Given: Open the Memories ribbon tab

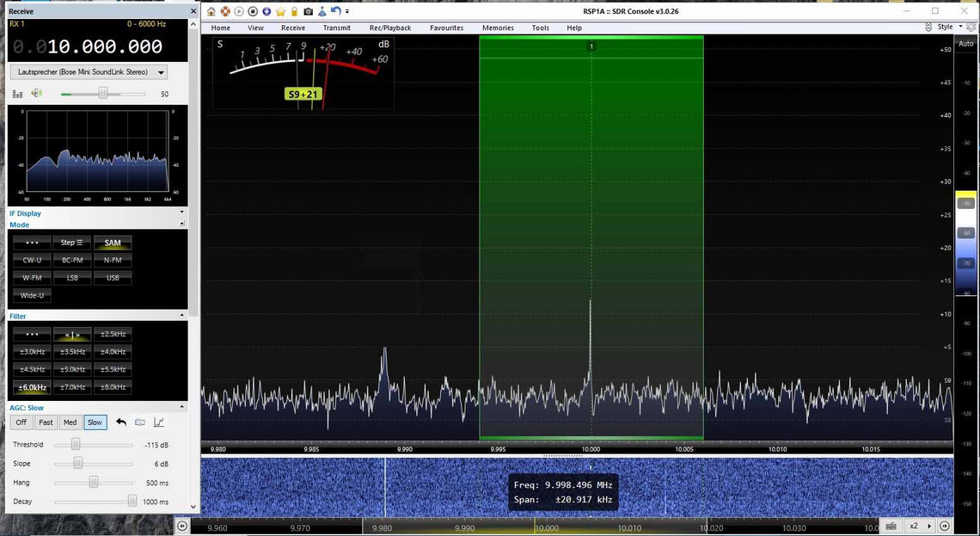Looking at the screenshot, I should point(498,28).
